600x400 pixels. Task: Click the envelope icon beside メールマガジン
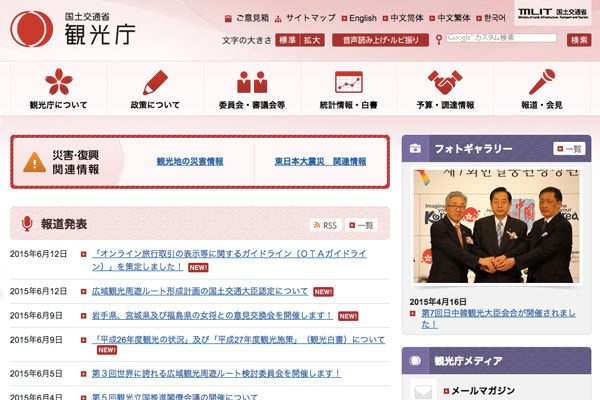tap(423, 391)
